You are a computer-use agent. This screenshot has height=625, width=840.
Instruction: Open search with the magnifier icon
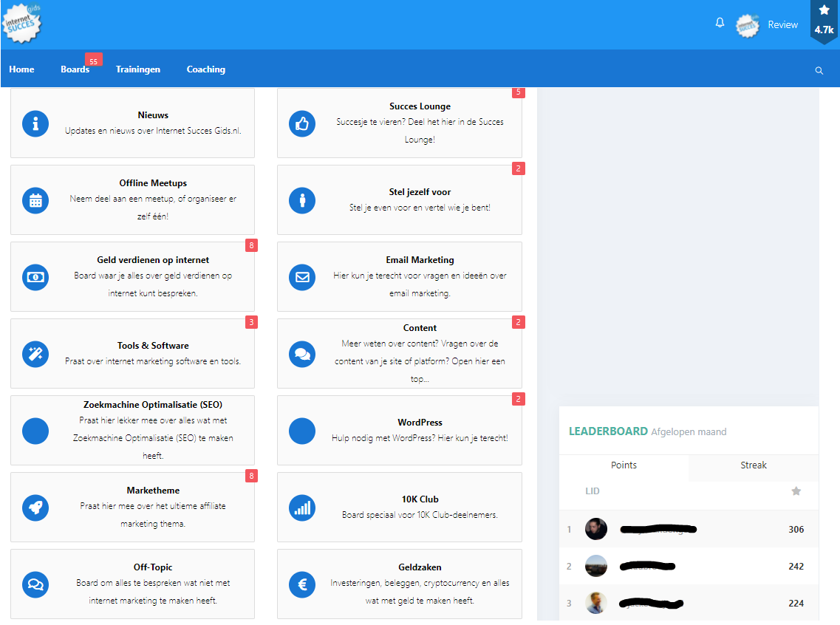(819, 70)
